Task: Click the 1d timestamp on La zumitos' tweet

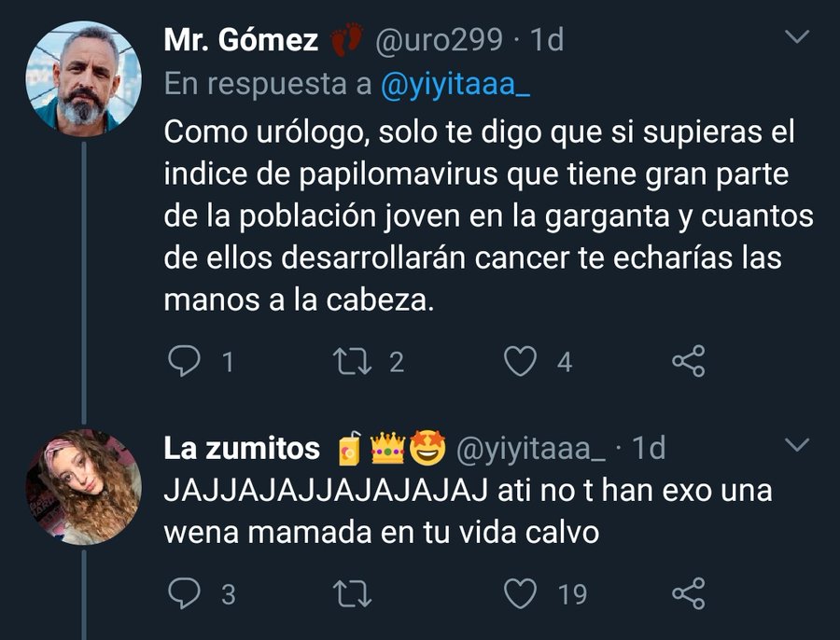Action: coord(649,449)
